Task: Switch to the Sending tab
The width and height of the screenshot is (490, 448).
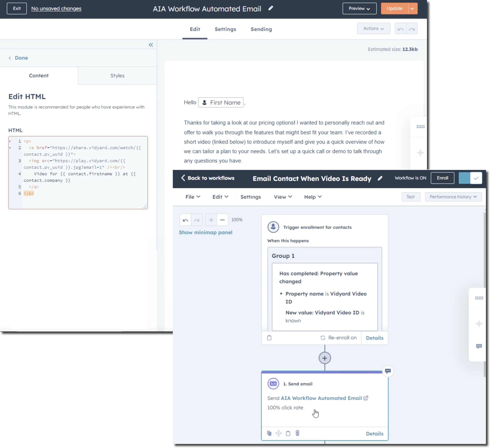Action: click(x=261, y=29)
